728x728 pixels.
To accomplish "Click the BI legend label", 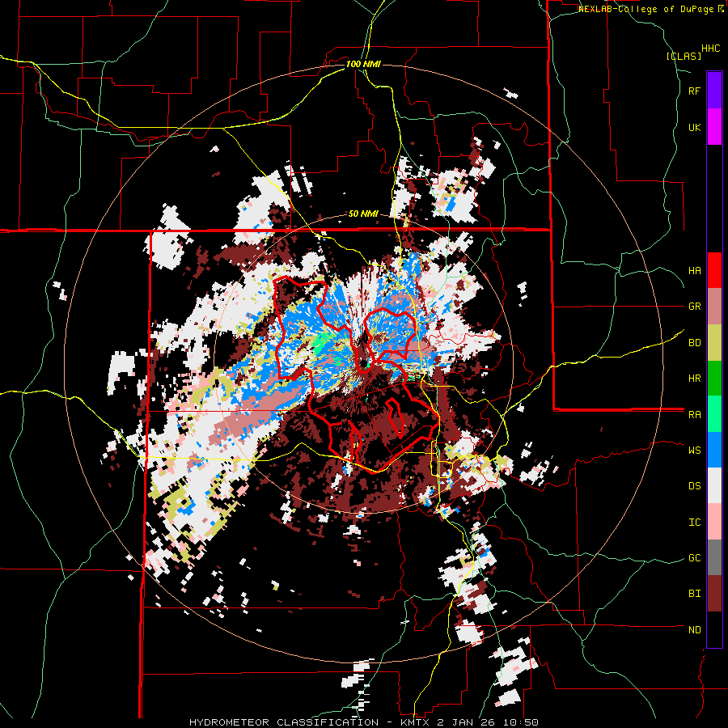I will pyautogui.click(x=694, y=594).
